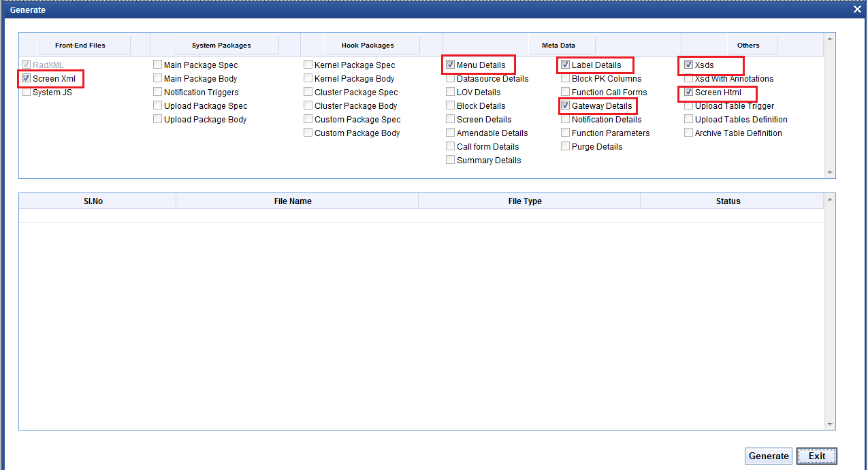Check Main Package Body
This screenshot has width=868, height=470.
pos(158,79)
